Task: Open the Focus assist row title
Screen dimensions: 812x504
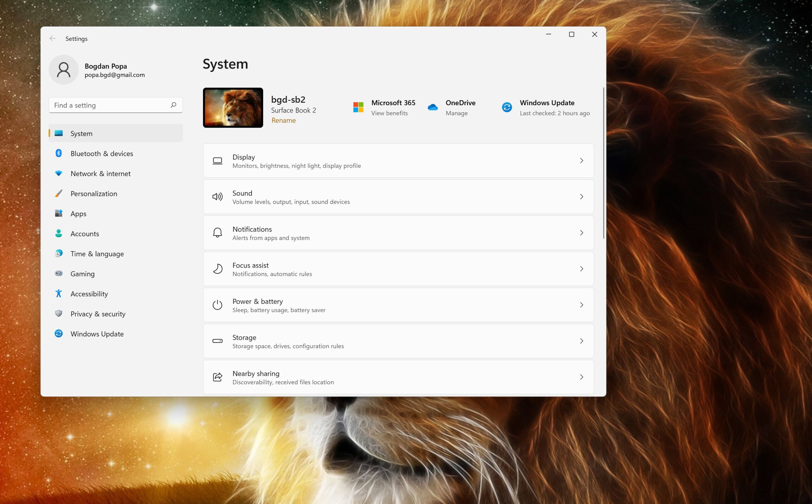Action: 251,265
